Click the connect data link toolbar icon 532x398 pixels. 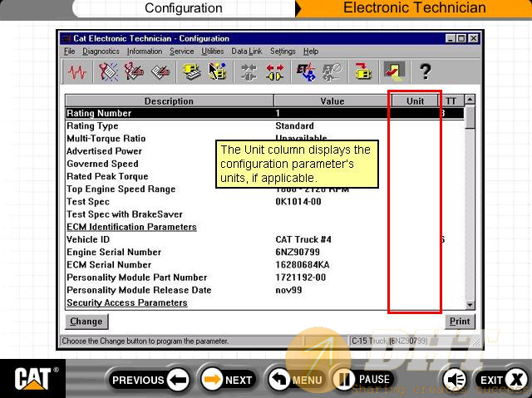(x=249, y=71)
